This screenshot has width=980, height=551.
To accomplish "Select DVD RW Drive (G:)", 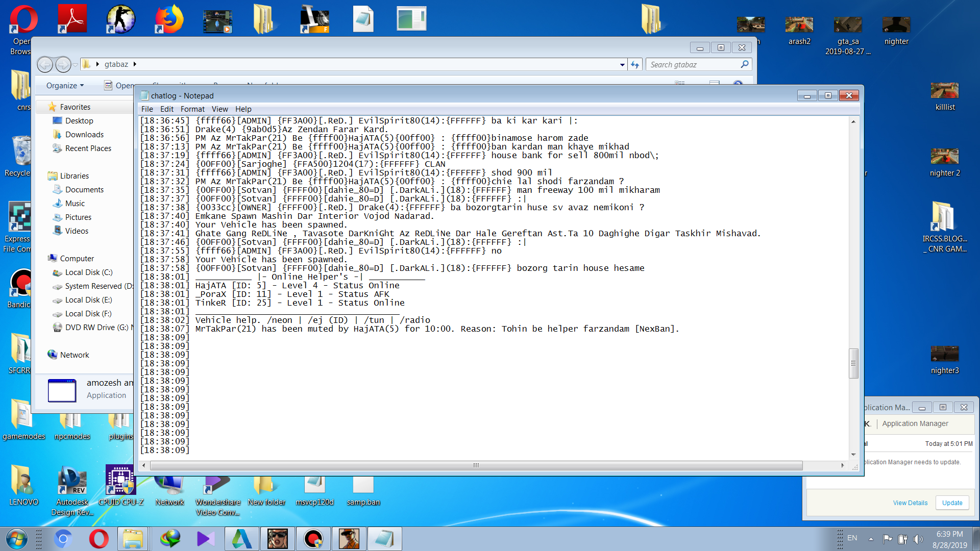I will click(93, 328).
